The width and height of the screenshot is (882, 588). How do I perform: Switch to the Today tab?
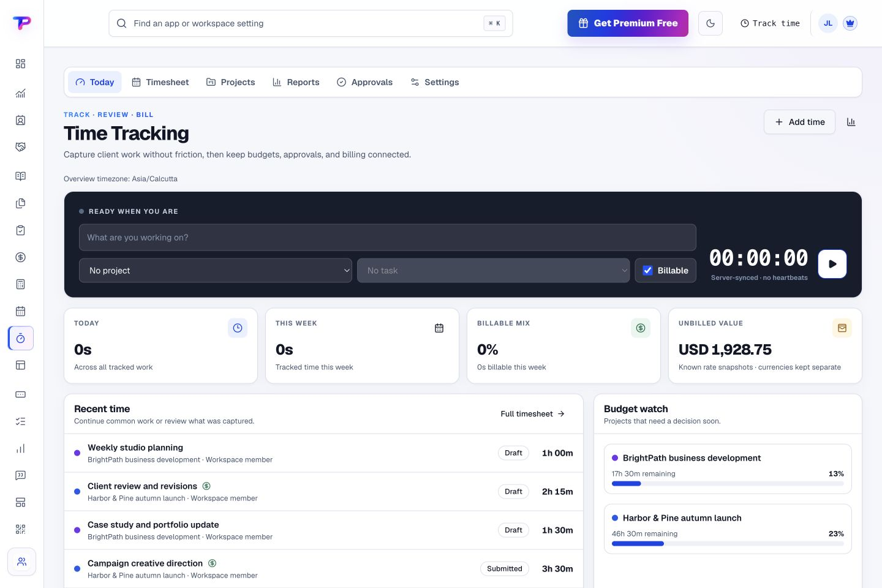tap(95, 82)
